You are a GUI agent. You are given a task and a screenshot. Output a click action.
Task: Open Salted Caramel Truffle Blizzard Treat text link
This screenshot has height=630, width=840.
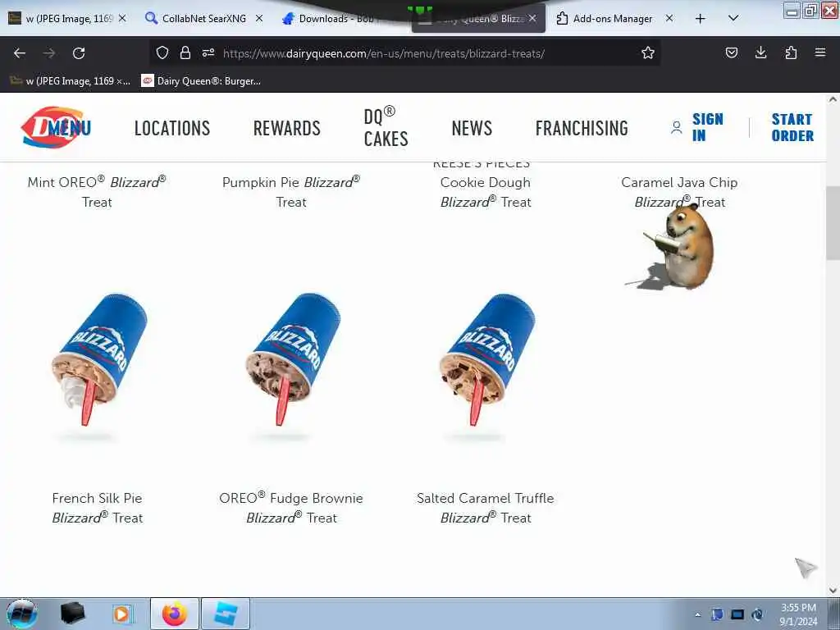(486, 508)
